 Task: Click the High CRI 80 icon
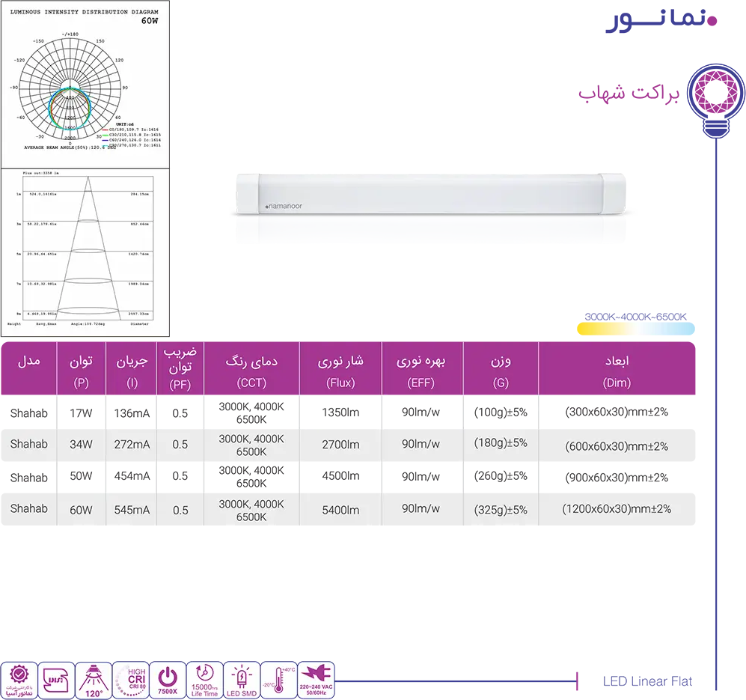131,681
